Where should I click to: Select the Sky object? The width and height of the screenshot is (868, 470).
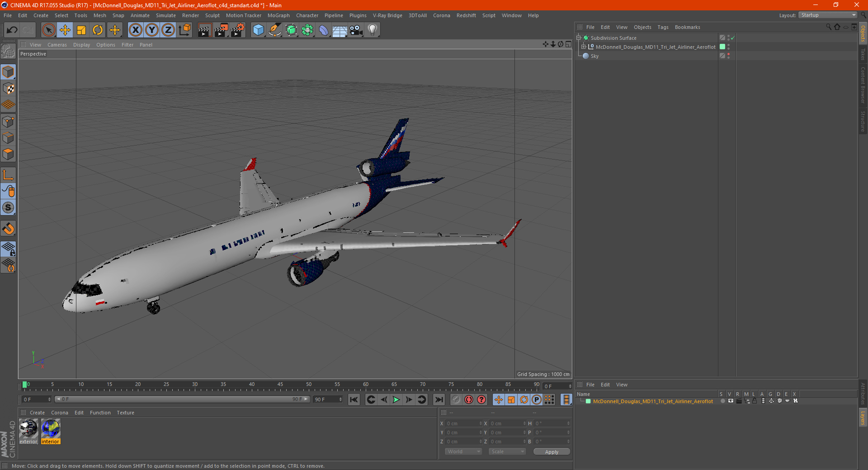[x=594, y=56]
